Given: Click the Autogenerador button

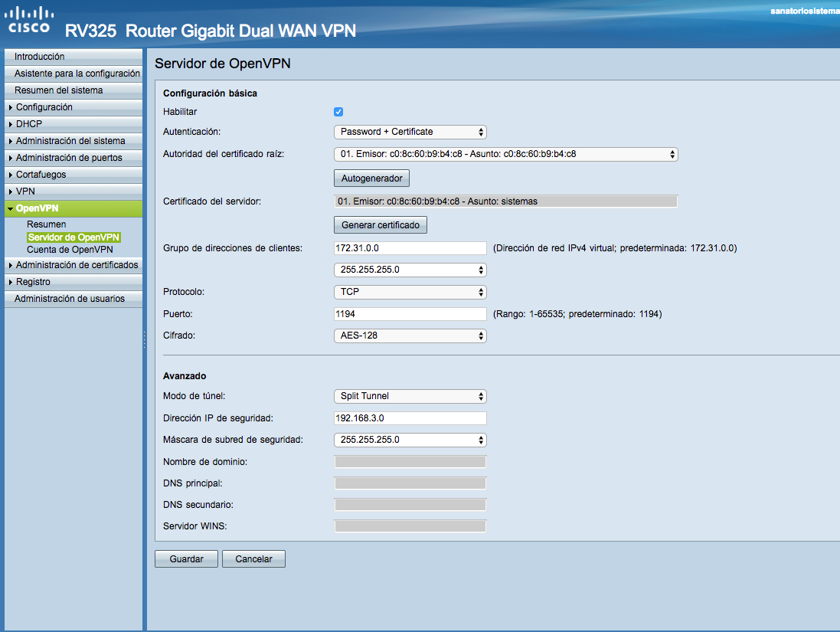Looking at the screenshot, I should coord(371,178).
